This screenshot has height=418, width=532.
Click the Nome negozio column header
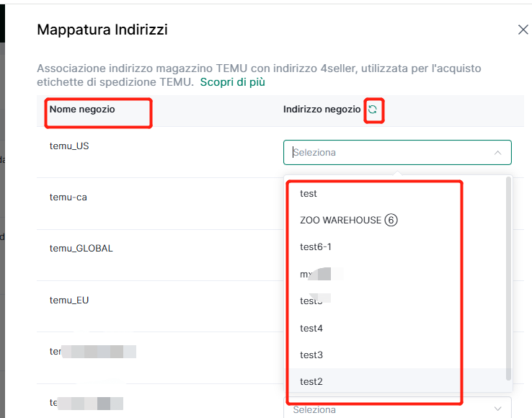click(82, 110)
